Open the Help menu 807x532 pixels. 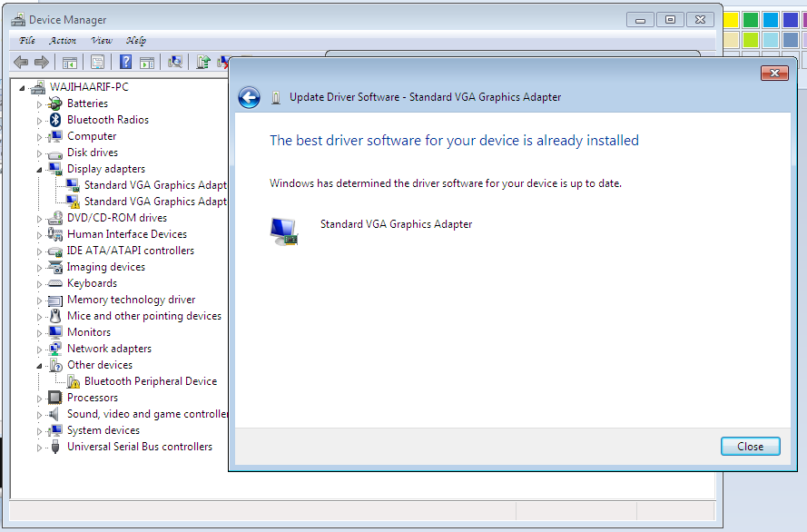(x=136, y=40)
